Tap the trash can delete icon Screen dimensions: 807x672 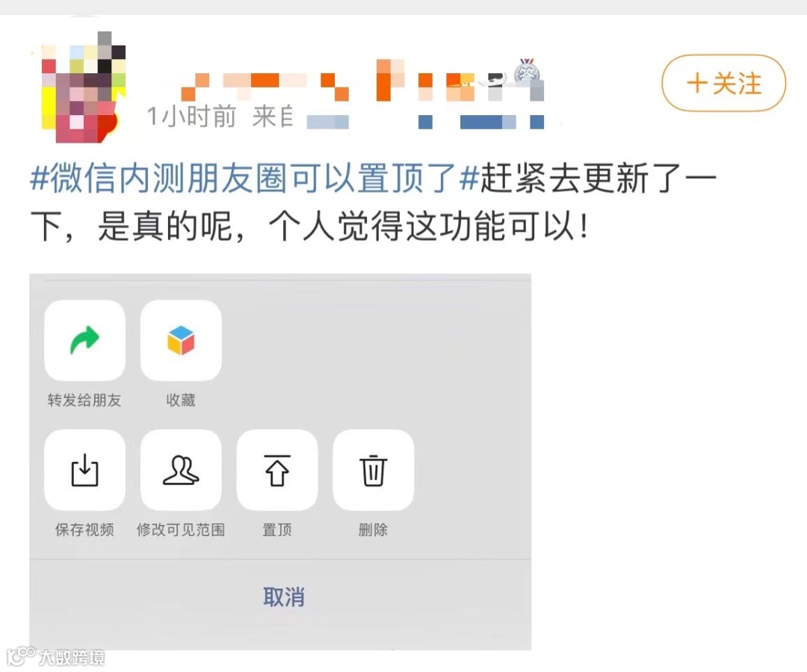373,470
